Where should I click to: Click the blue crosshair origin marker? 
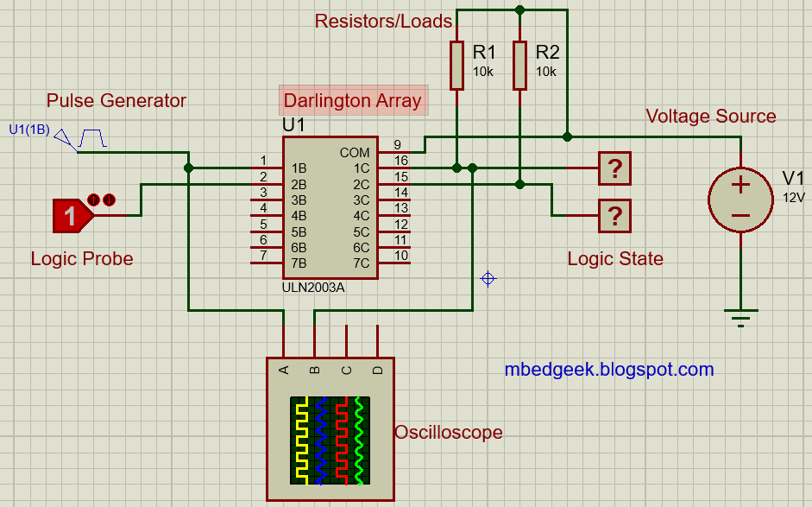(488, 279)
